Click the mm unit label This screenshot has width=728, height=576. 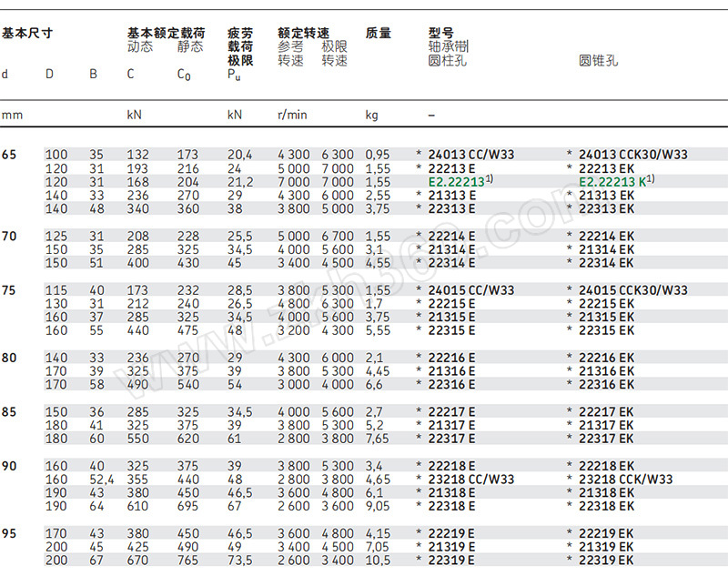12,115
